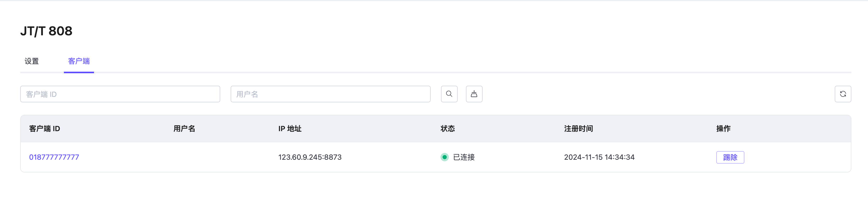Select the 客户端 tab
868x201 pixels.
[x=79, y=61]
